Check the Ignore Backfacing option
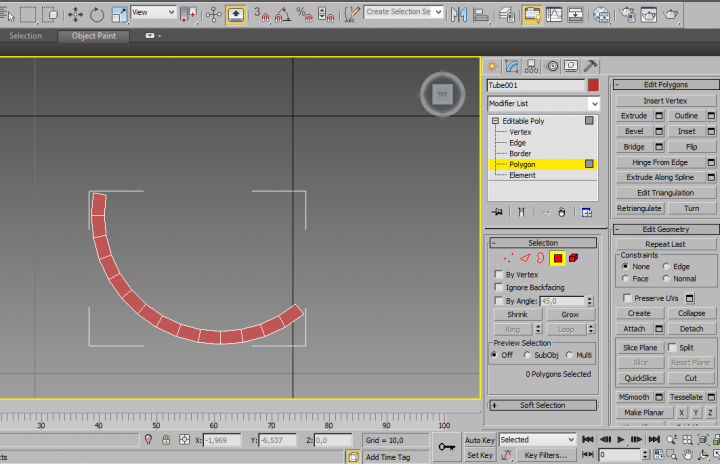 coord(499,287)
